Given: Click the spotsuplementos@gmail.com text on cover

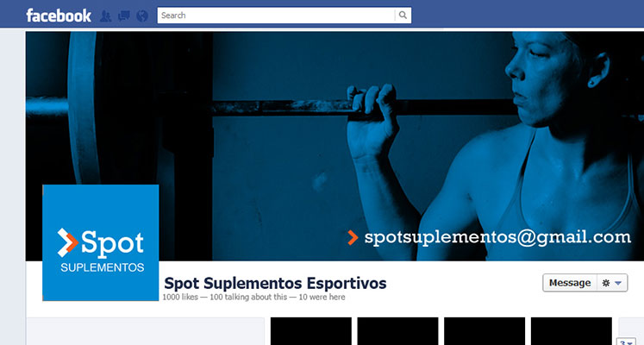Looking at the screenshot, I should click(x=497, y=237).
